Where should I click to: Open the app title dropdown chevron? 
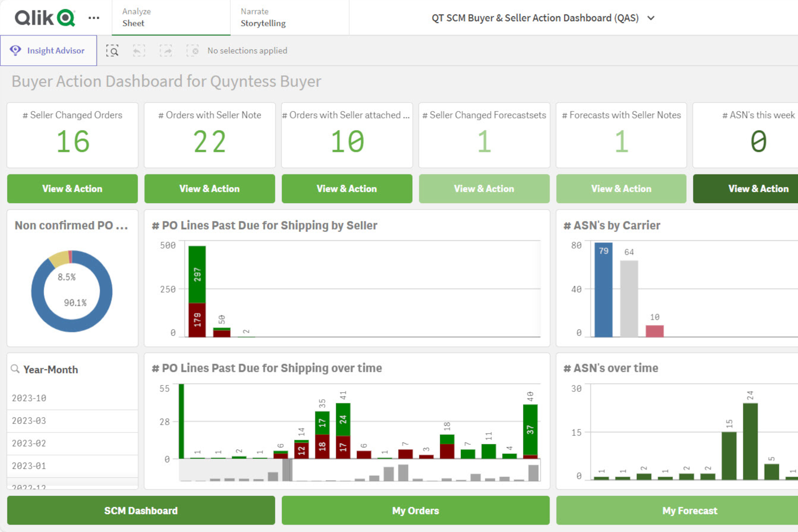click(x=651, y=18)
